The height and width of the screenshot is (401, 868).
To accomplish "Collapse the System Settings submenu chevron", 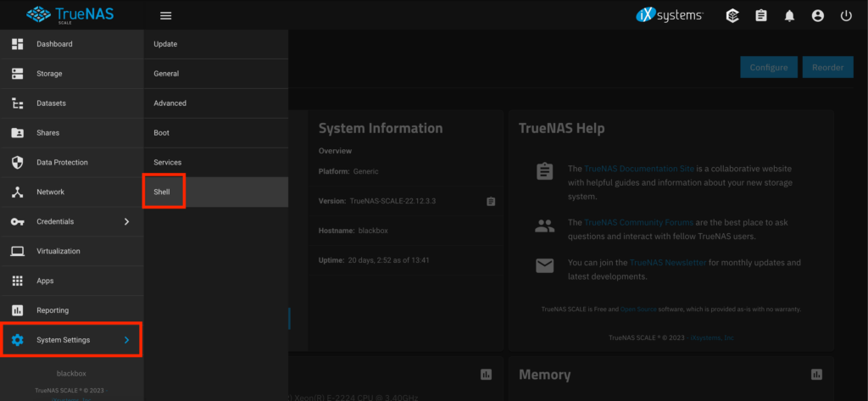I will pos(127,340).
